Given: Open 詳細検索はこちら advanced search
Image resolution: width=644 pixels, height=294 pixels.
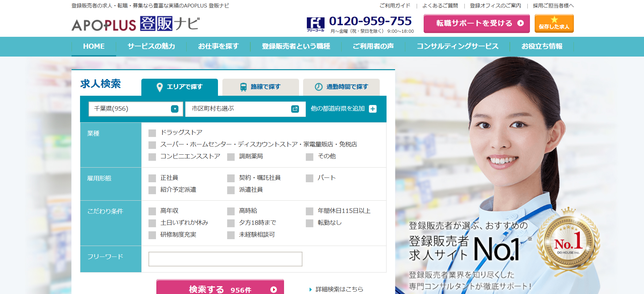Looking at the screenshot, I should pos(339,289).
